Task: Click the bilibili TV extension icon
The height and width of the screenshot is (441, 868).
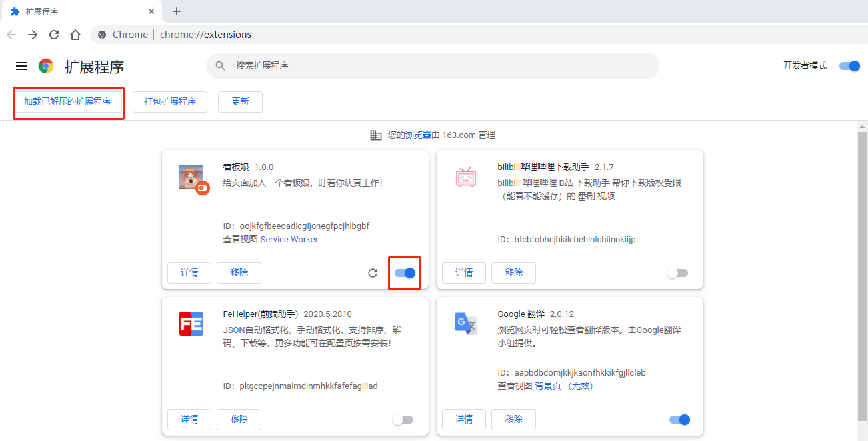Action: coord(465,177)
